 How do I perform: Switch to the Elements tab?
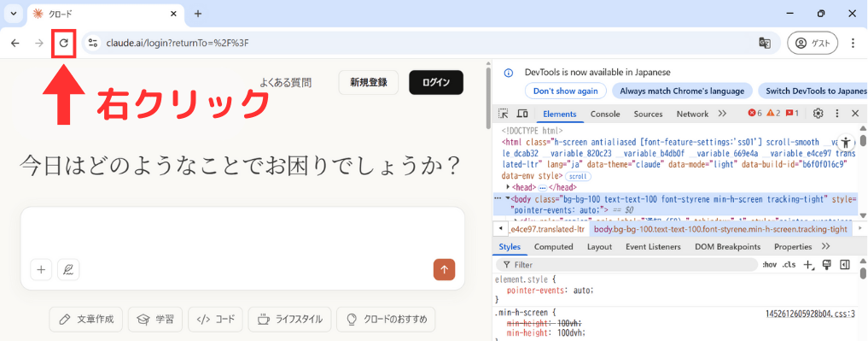[560, 114]
